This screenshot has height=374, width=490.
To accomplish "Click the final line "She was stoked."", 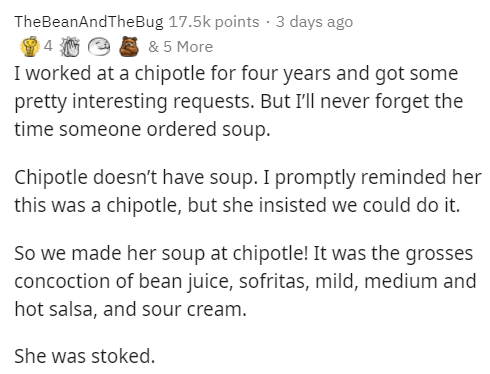I will (85, 356).
